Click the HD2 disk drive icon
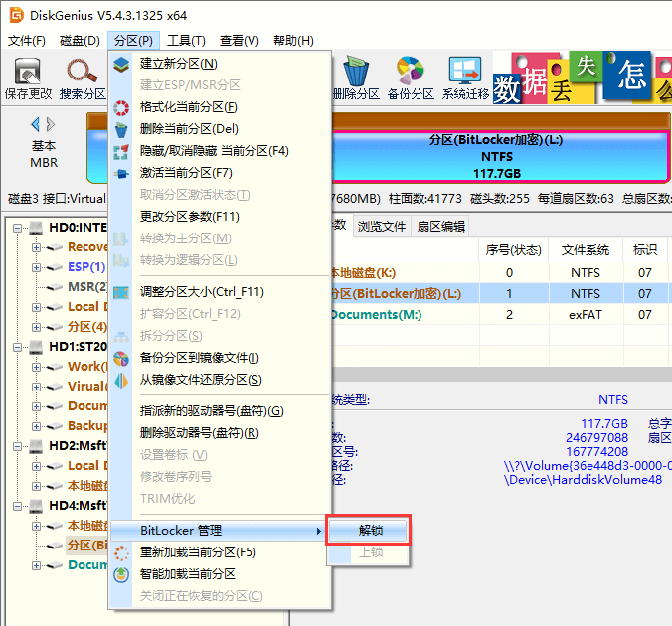This screenshot has height=626, width=672. click(37, 446)
